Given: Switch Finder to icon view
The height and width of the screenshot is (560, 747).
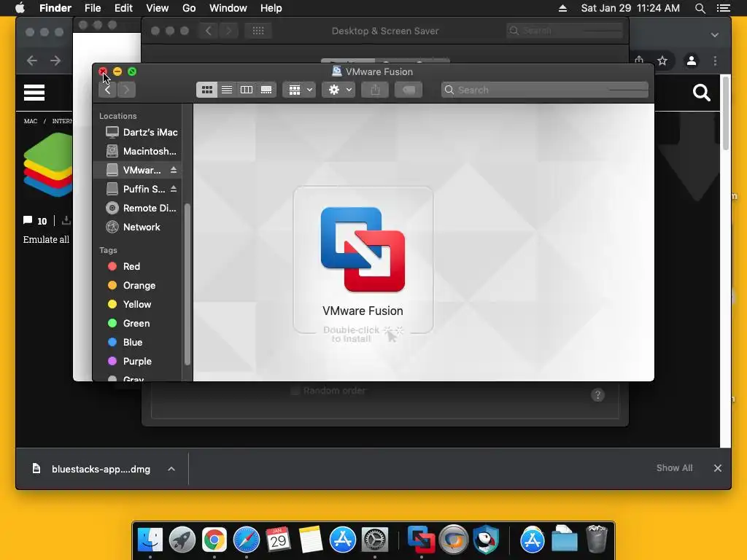Looking at the screenshot, I should [206, 90].
